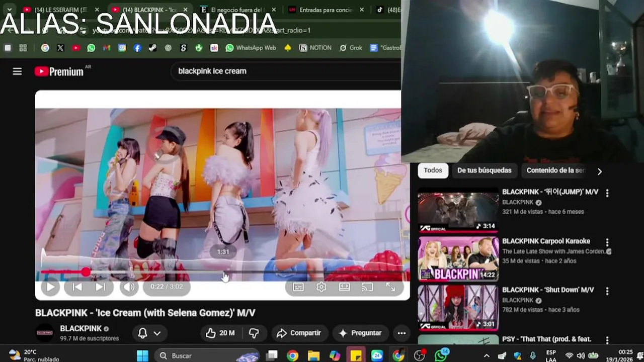Mute the video player volume

click(129, 287)
